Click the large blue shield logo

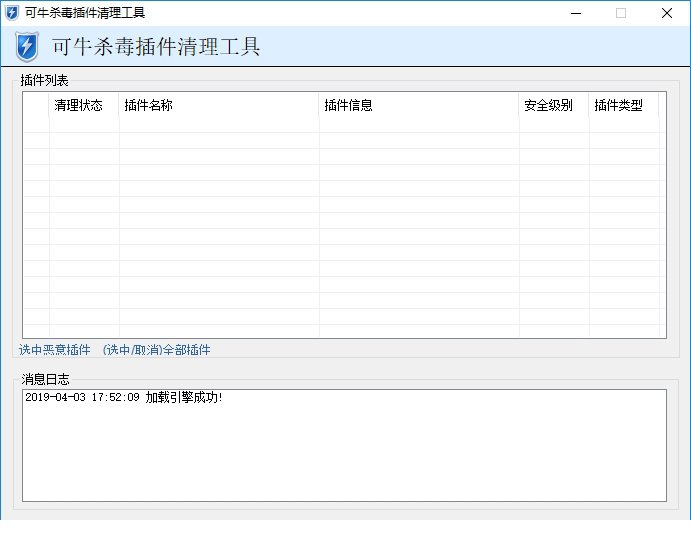click(27, 47)
